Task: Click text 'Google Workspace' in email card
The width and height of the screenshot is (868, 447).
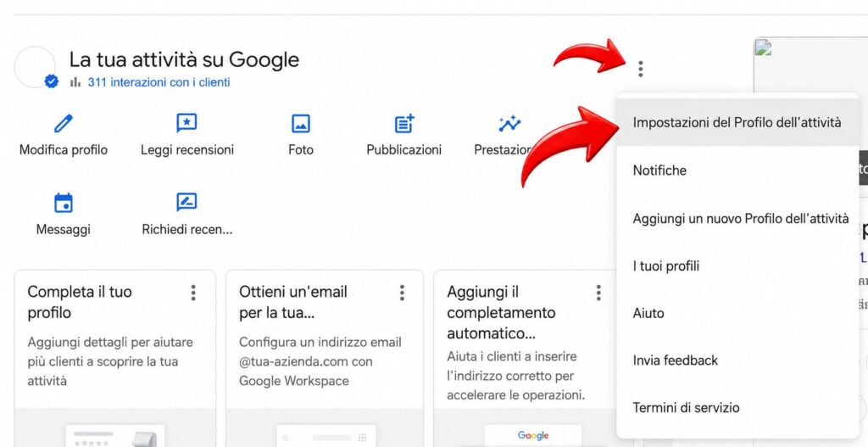Action: [294, 381]
